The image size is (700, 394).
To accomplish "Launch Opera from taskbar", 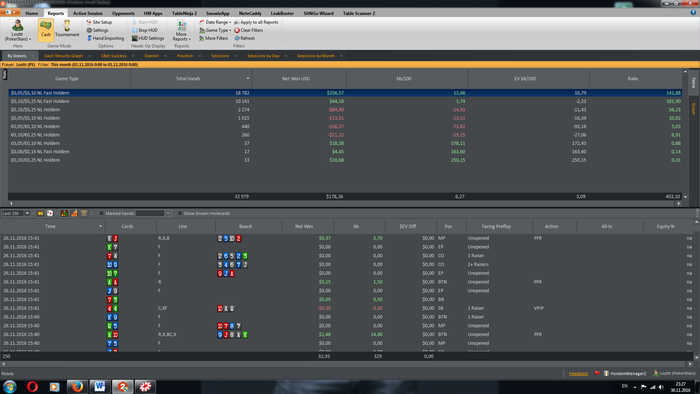I will click(32, 386).
